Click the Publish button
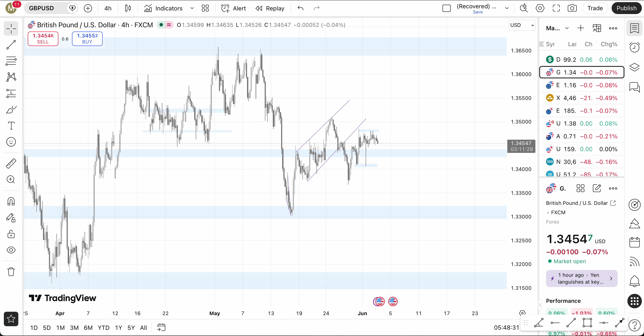644x336 pixels. tap(626, 8)
